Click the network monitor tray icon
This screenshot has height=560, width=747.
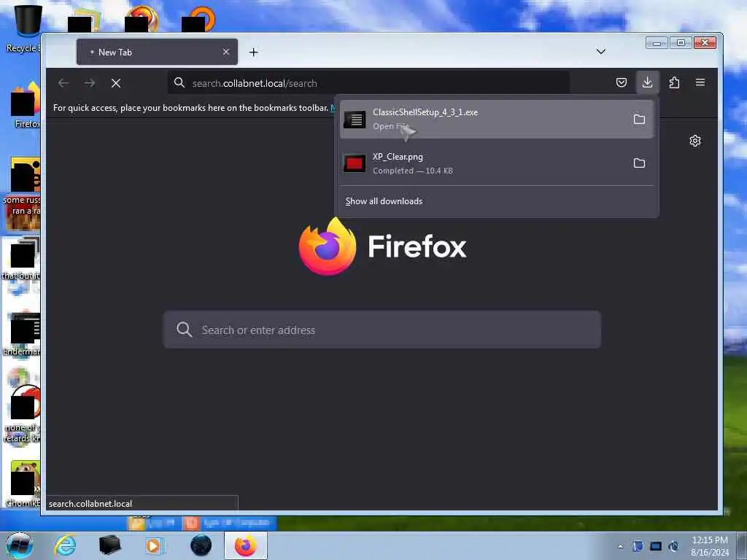[x=656, y=546]
